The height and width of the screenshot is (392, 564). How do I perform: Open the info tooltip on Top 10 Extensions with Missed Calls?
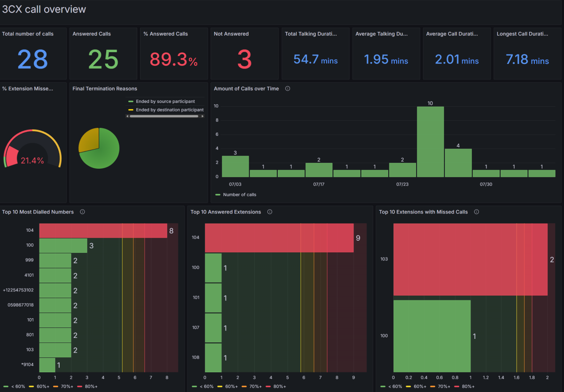coord(476,212)
